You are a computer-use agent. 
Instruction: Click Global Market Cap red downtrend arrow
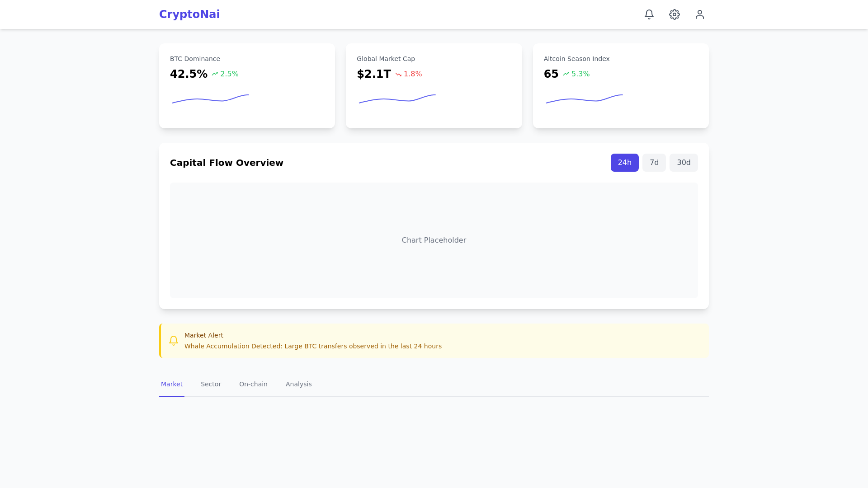tap(398, 74)
